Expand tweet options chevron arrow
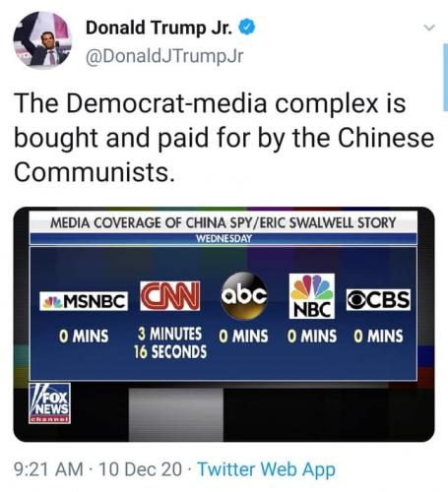This screenshot has height=492, width=448. 429,28
